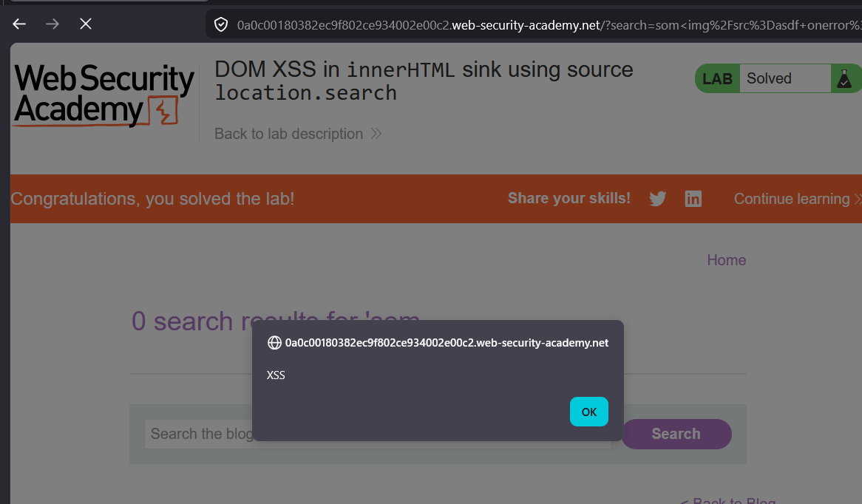
Task: Open the shield site security icon
Action: pos(221,24)
